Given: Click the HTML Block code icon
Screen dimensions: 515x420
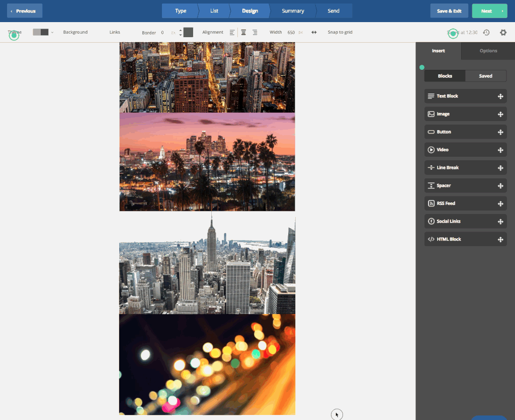Looking at the screenshot, I should click(431, 239).
